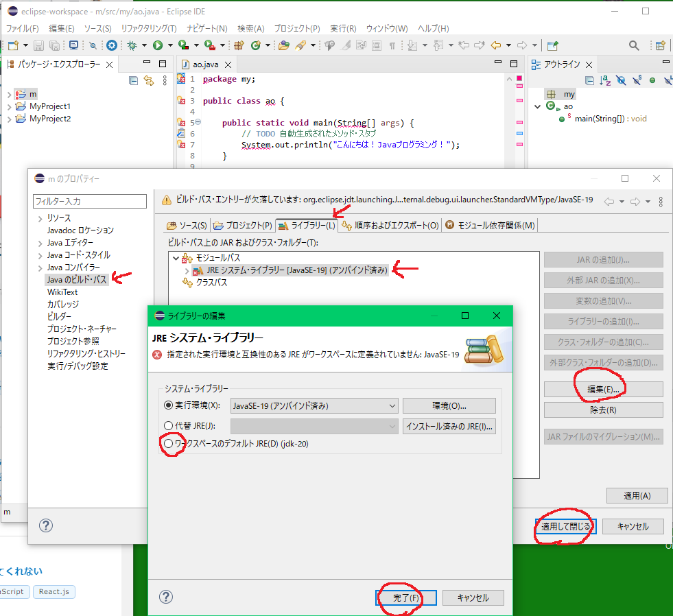The height and width of the screenshot is (616, 673).
Task: Click the Open Type folder icon
Action: point(284,45)
